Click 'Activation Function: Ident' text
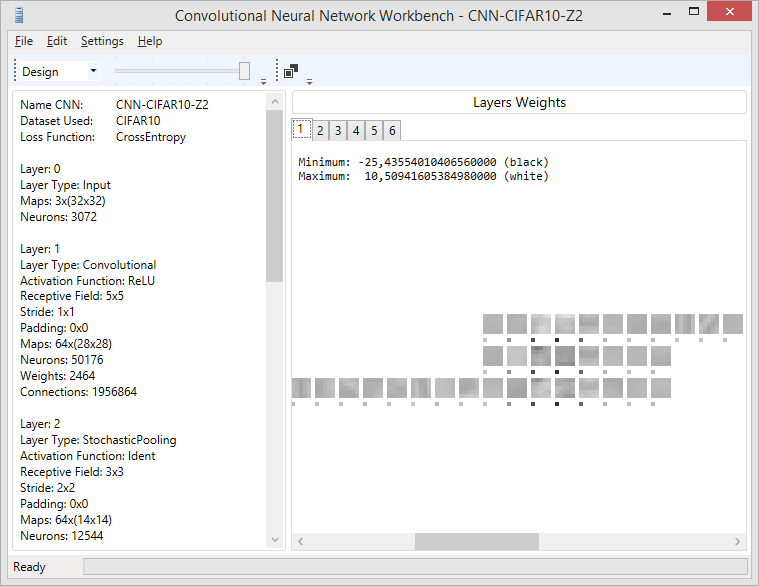The image size is (759, 586). [x=88, y=456]
